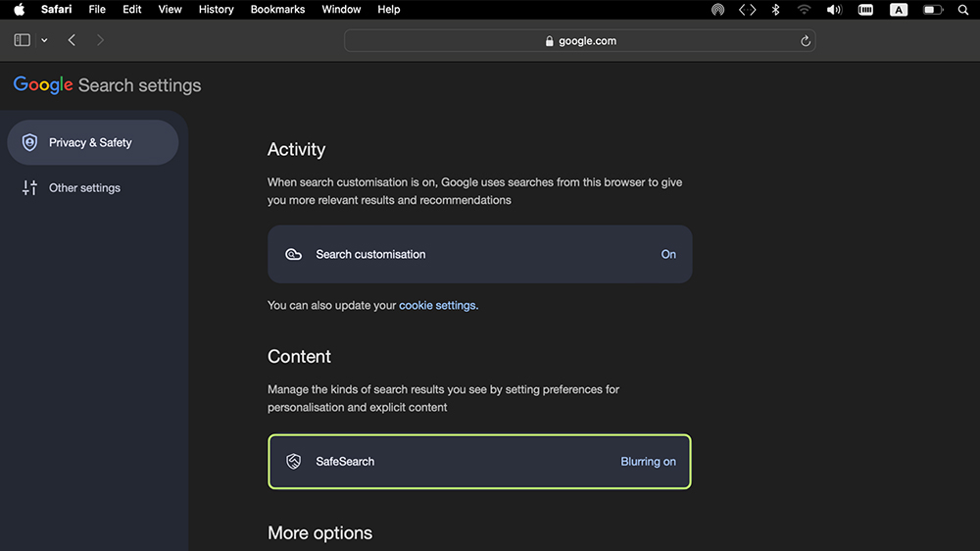Open Bluetooth status menu
Viewport: 980px width, 551px height.
coord(775,10)
